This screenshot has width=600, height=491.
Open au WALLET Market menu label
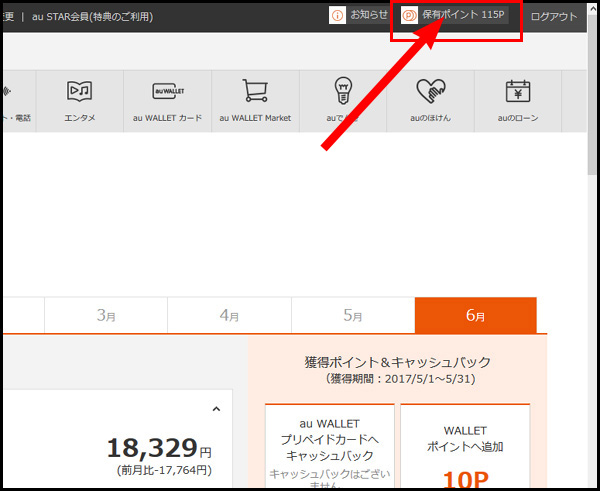[x=255, y=118]
